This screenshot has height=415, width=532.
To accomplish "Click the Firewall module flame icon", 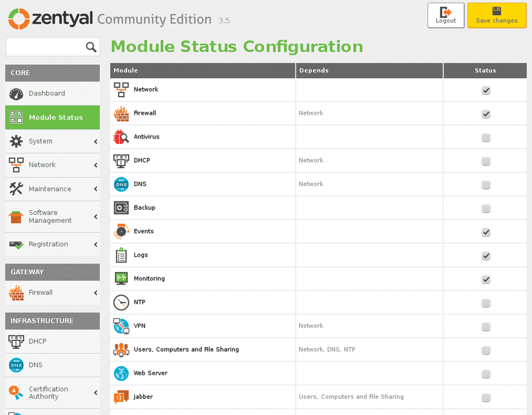I will [121, 114].
